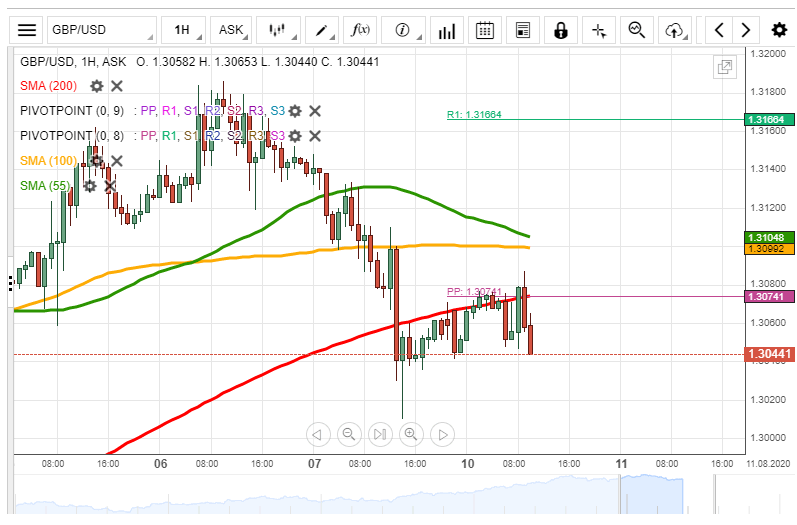Select the crosshair cursor tool
Screen dimensions: 797x525
pos(599,30)
